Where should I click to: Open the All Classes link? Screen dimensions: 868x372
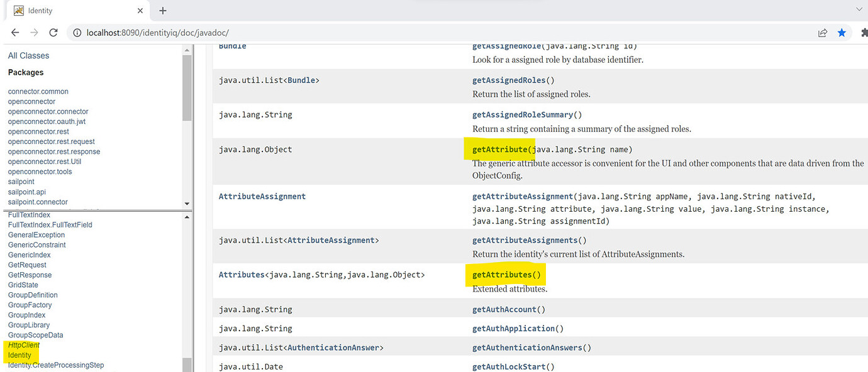(x=28, y=55)
